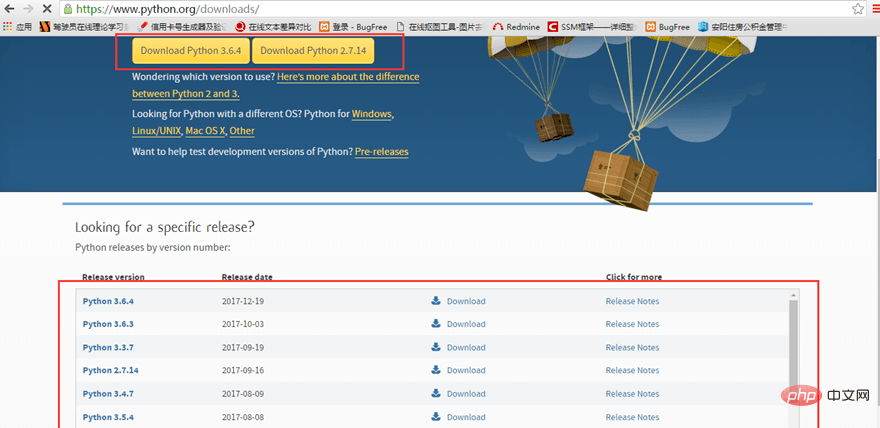Viewport: 880px width, 428px height.
Task: Click the Download Python 2.7.14 button
Action: click(313, 50)
